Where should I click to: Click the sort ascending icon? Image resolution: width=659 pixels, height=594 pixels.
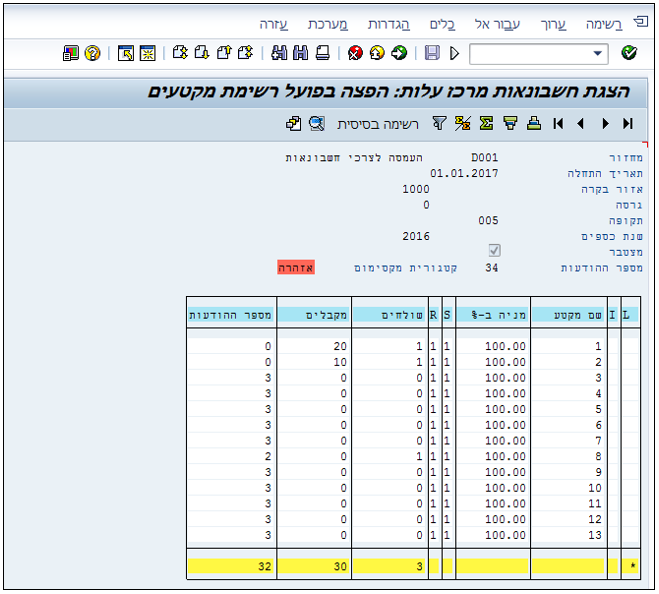pyautogui.click(x=534, y=123)
